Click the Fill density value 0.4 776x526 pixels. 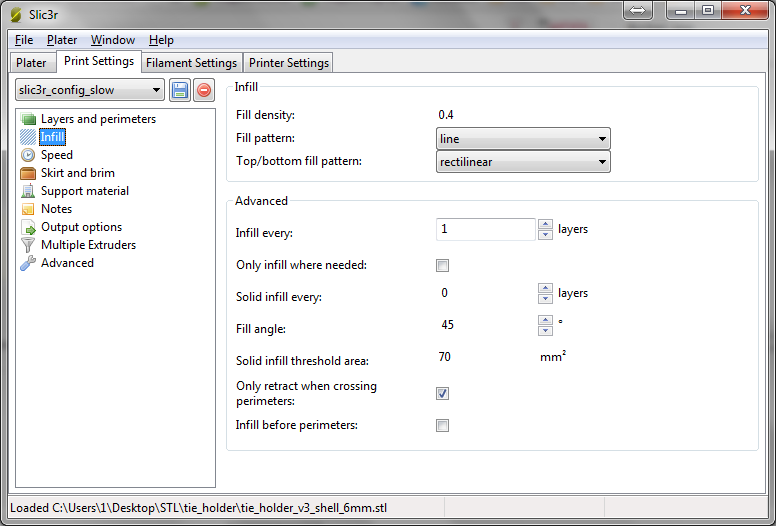click(x=446, y=115)
